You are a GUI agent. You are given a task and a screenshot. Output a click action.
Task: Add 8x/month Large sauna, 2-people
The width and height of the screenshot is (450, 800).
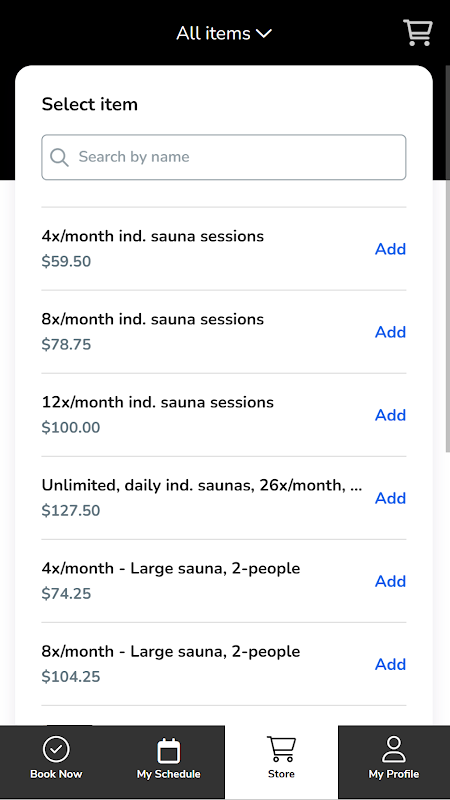pos(390,664)
